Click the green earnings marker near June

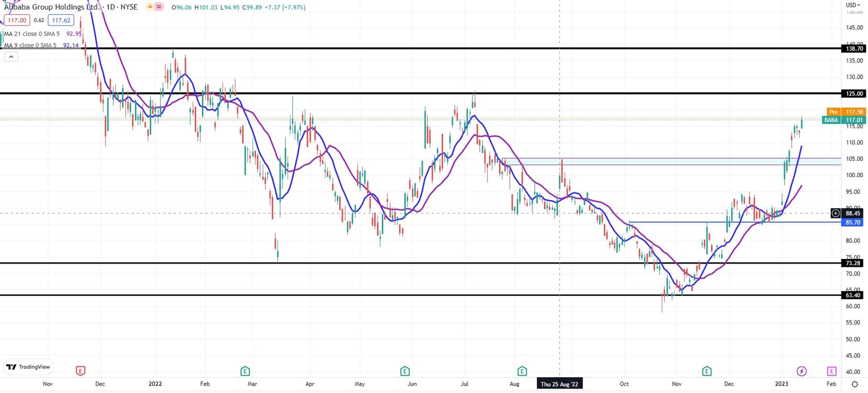coord(405,371)
